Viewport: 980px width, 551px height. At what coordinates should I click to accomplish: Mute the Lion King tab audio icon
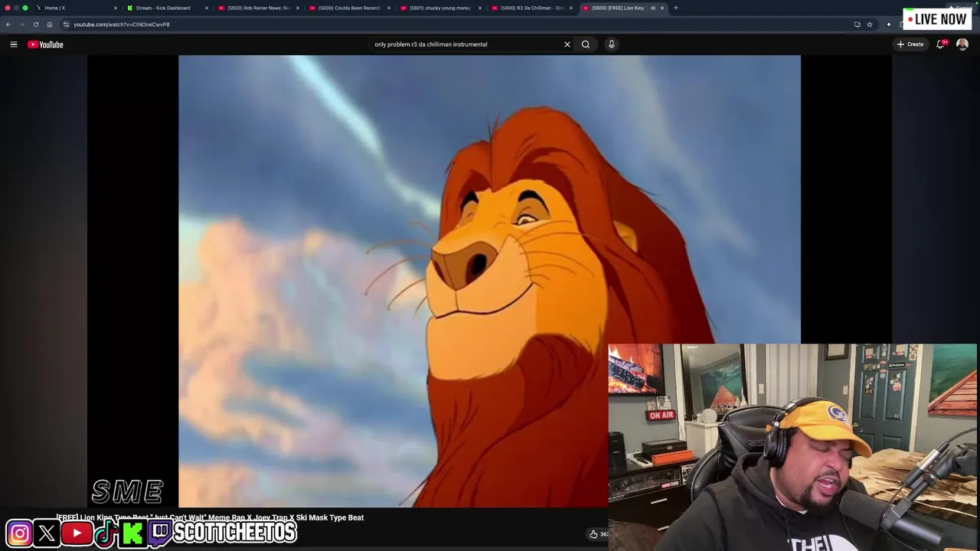click(652, 8)
